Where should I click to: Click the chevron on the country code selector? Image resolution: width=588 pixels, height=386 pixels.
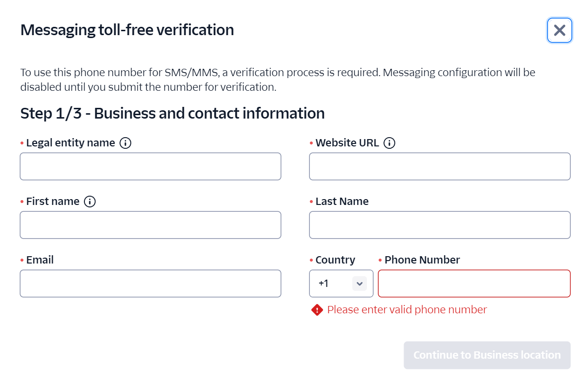pos(360,283)
